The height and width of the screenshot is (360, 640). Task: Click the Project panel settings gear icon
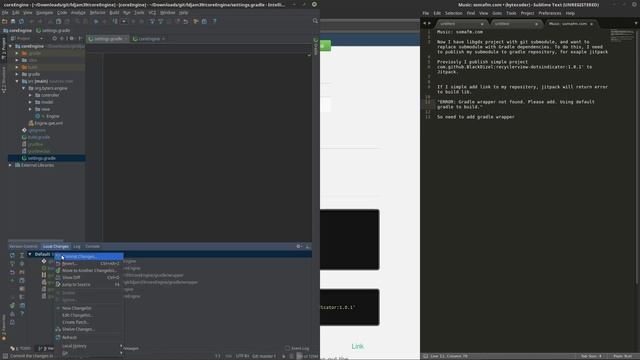tap(71, 38)
